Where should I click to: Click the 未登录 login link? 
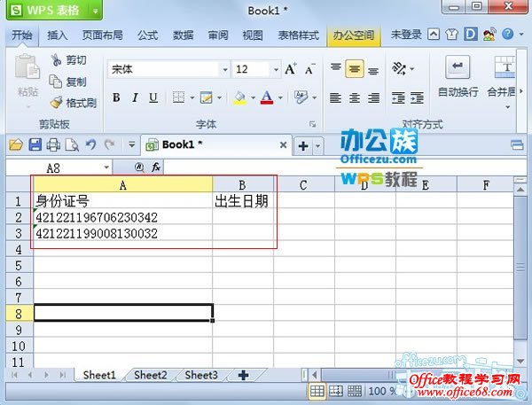[406, 35]
